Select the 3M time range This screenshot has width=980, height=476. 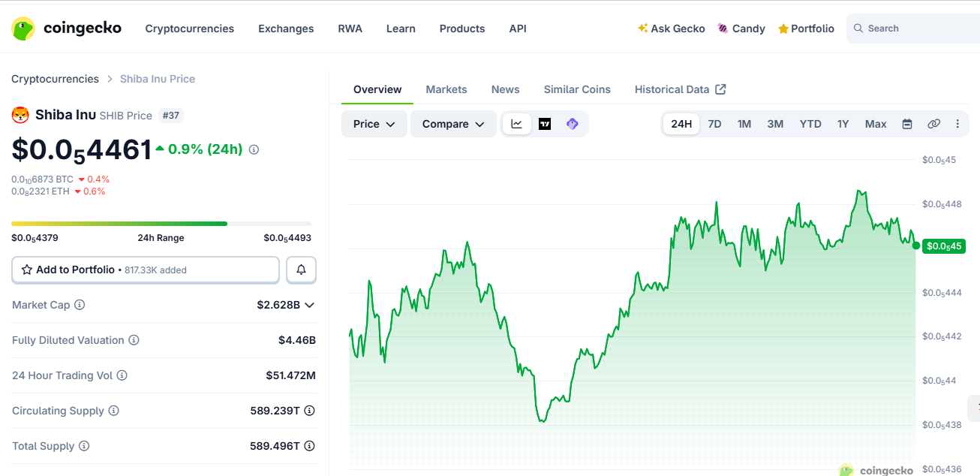tap(775, 124)
